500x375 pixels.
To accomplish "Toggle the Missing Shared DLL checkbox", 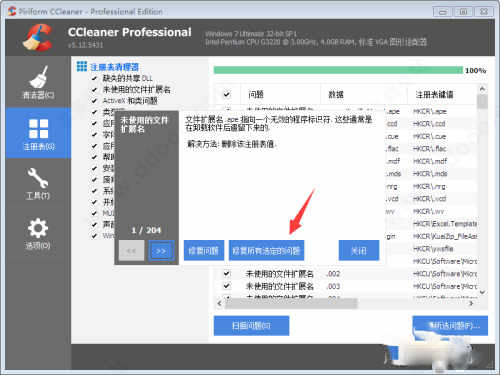I will pos(94,78).
